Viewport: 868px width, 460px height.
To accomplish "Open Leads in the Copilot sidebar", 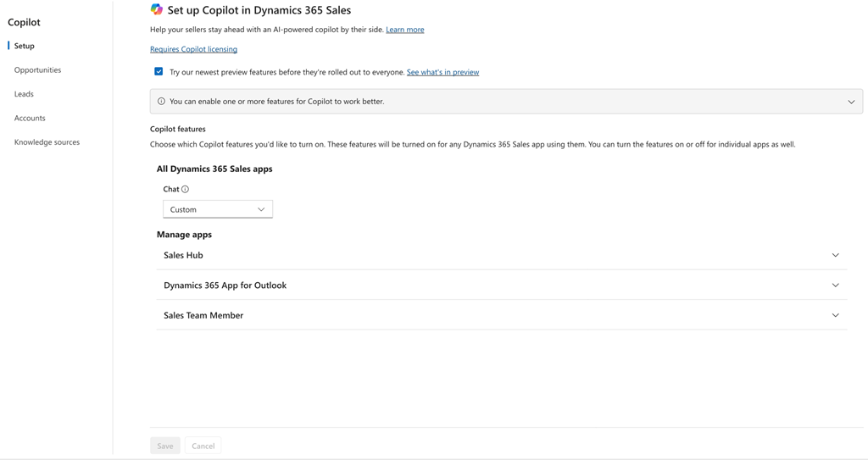I will click(24, 94).
